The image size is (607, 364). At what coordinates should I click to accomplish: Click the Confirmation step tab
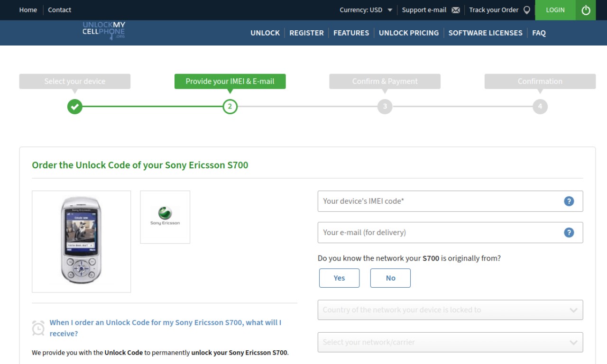point(540,82)
